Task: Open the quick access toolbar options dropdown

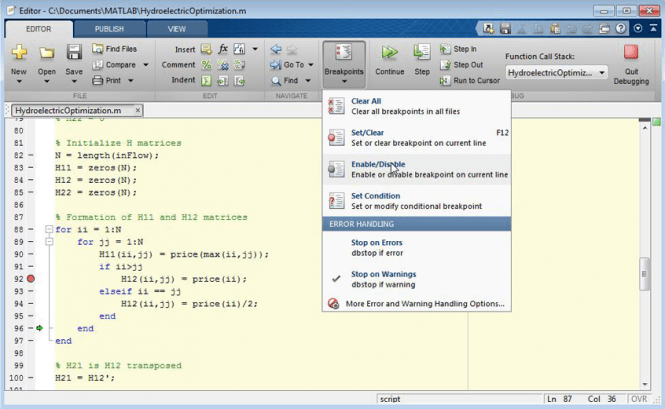Action: click(638, 28)
